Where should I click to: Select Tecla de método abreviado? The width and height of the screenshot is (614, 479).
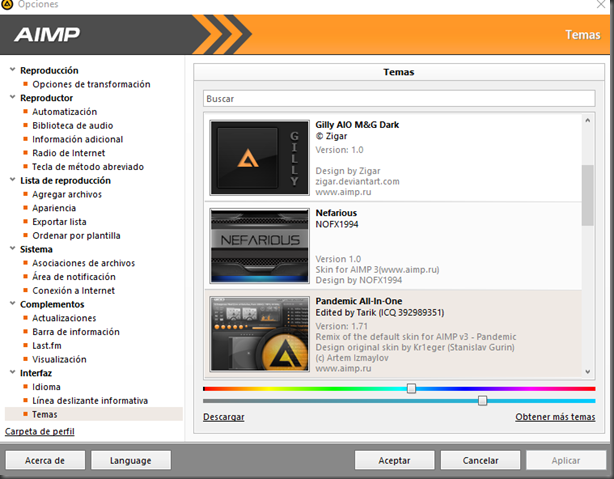coord(88,166)
